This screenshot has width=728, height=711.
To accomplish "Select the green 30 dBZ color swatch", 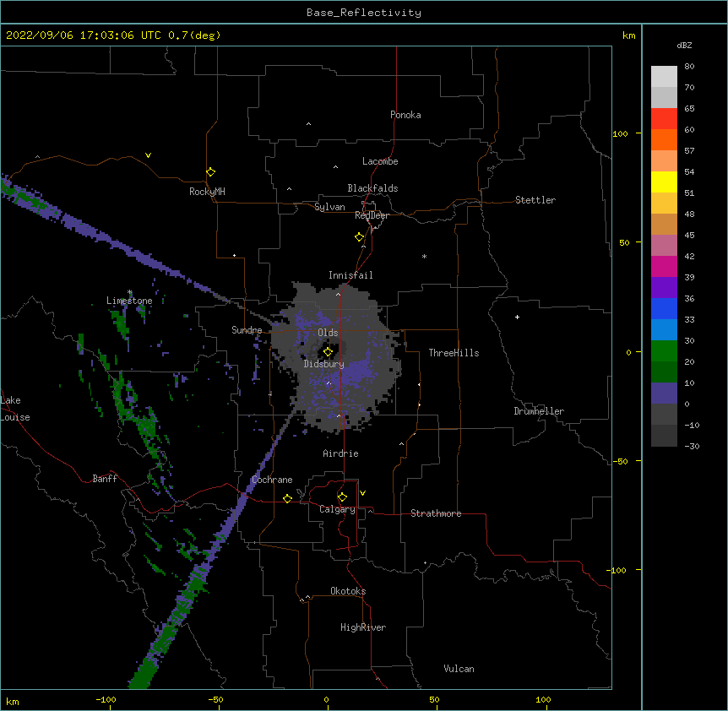I will 664,351.
